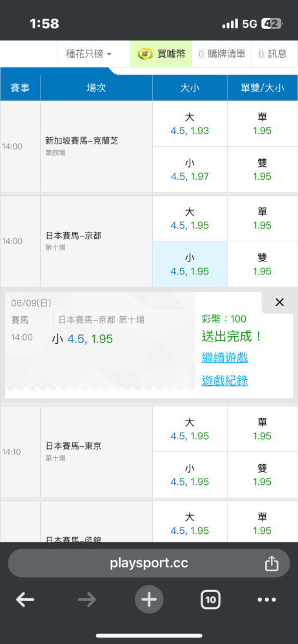The height and width of the screenshot is (644, 298).
Task: Open the 訊息 messages tab
Action: (x=272, y=54)
